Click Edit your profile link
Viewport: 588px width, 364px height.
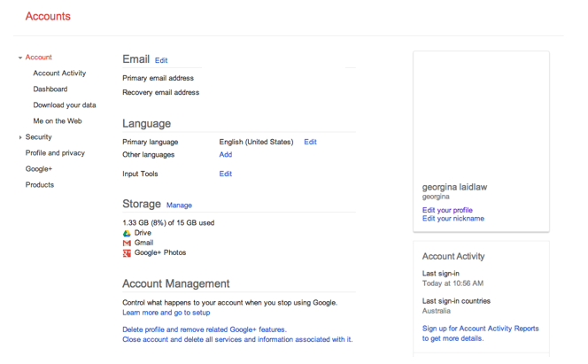(x=447, y=211)
